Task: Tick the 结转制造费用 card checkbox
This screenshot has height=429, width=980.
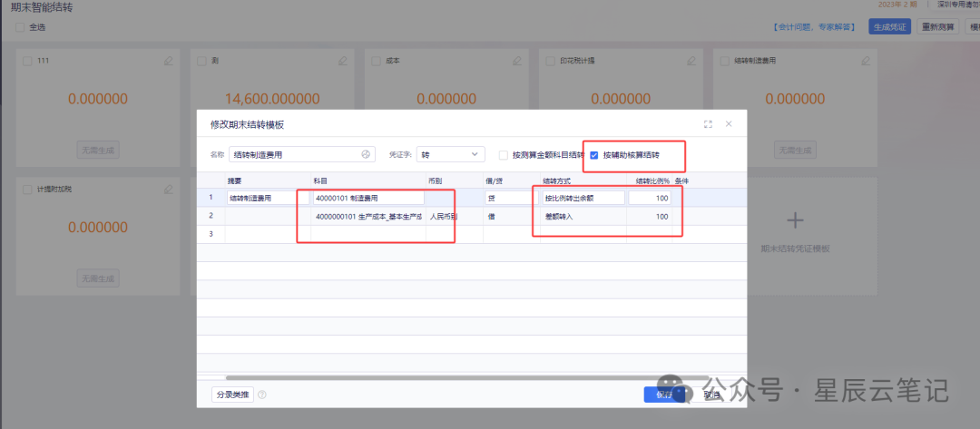Action: tap(724, 61)
